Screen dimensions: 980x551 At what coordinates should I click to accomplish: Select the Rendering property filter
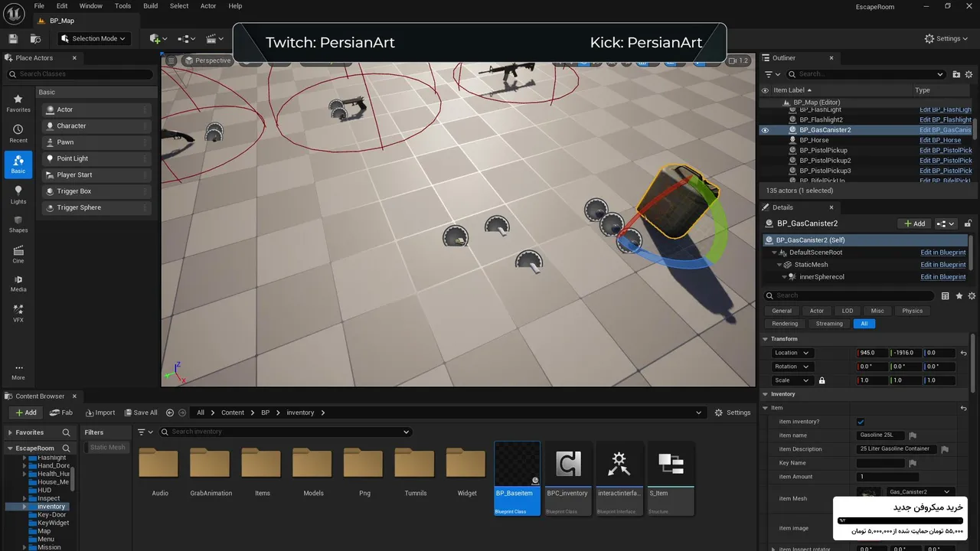coord(785,324)
